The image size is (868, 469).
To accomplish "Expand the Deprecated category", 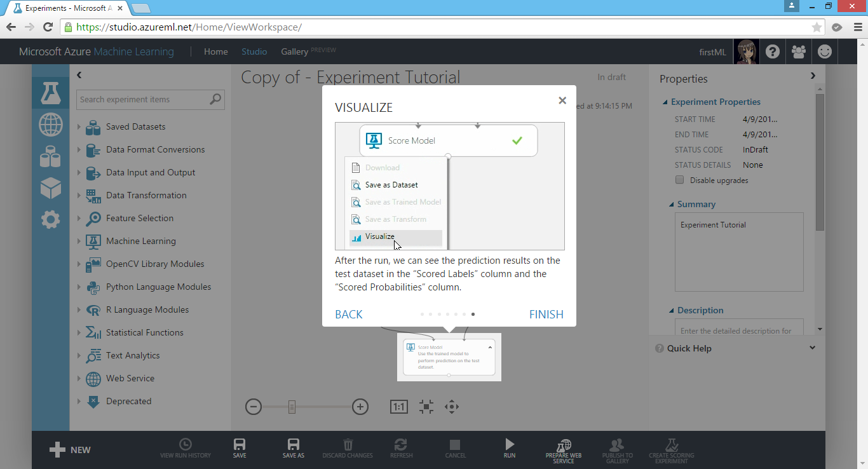I will (x=79, y=401).
